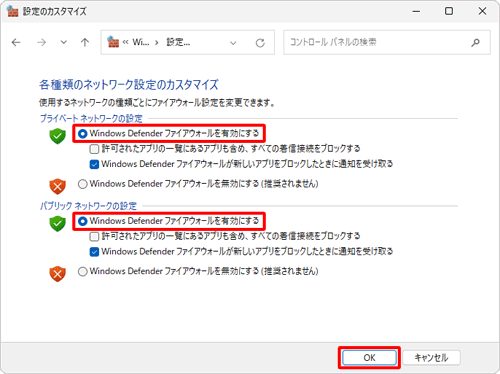Go back with the left arrow
Image resolution: width=500 pixels, height=374 pixels.
[x=16, y=42]
